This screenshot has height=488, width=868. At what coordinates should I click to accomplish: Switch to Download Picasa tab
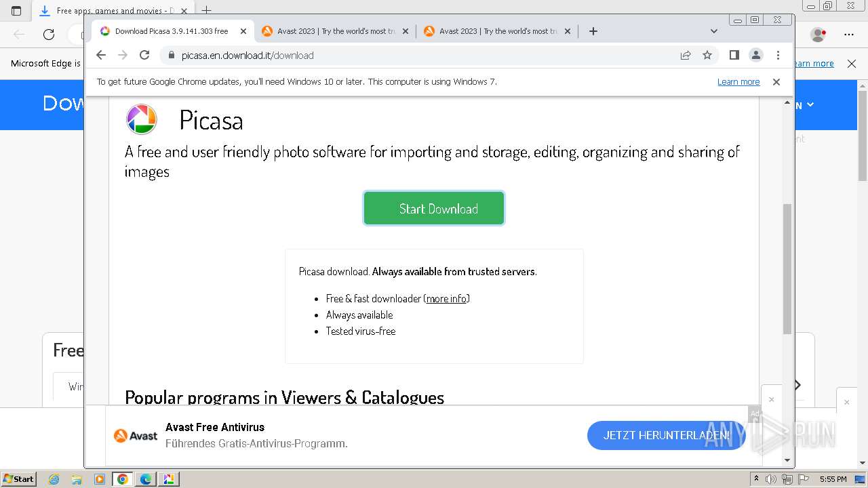171,31
